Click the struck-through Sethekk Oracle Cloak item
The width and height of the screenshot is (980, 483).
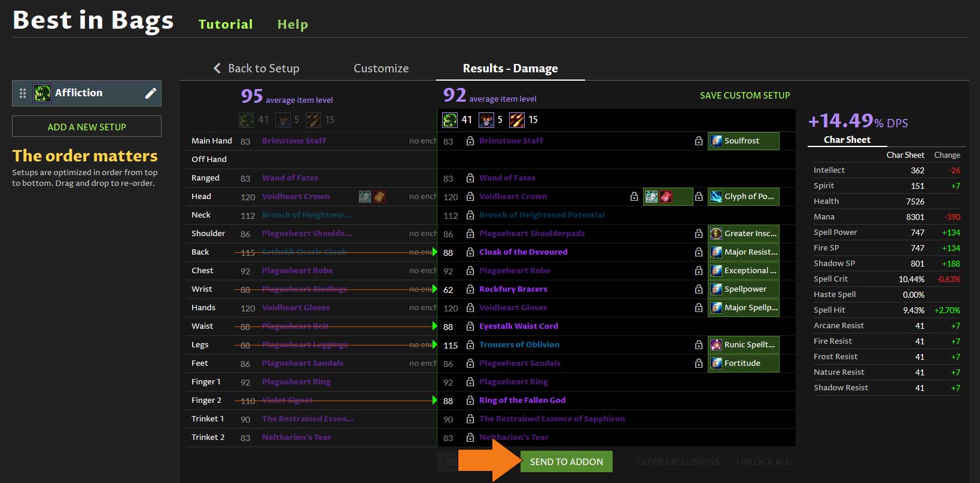tap(304, 252)
